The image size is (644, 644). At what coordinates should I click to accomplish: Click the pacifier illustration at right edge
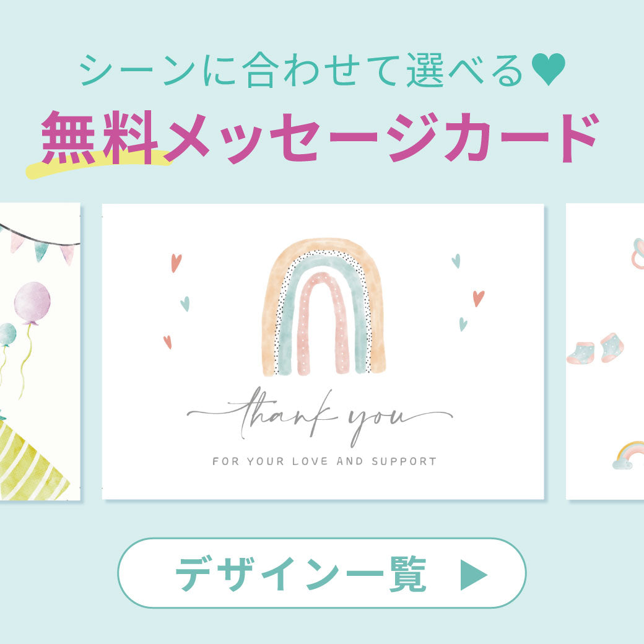[x=638, y=253]
